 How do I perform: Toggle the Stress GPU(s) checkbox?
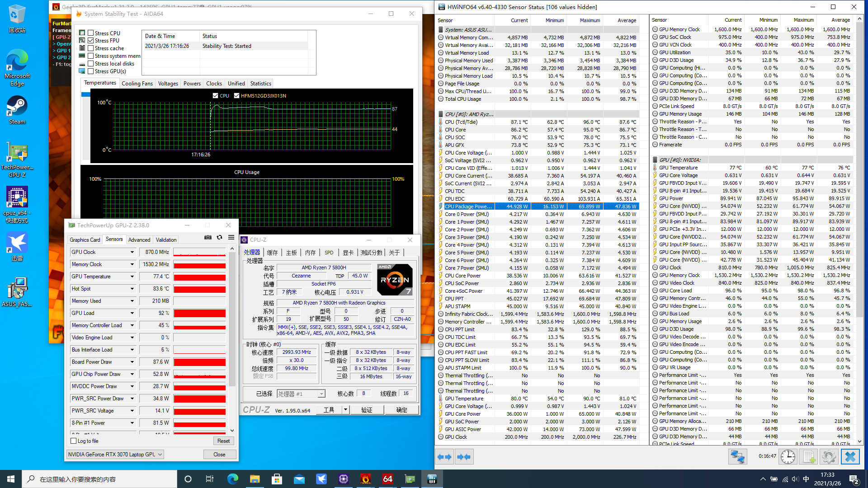91,71
